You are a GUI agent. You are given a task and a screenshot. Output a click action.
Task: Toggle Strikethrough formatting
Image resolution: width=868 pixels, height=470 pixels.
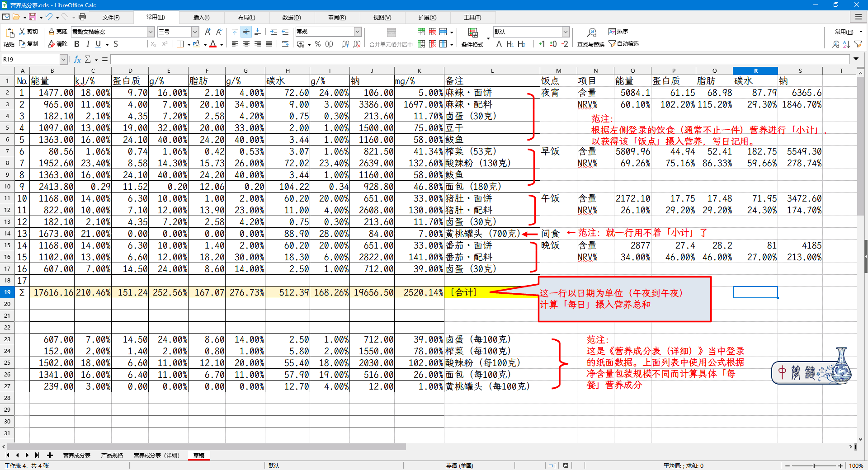click(116, 44)
